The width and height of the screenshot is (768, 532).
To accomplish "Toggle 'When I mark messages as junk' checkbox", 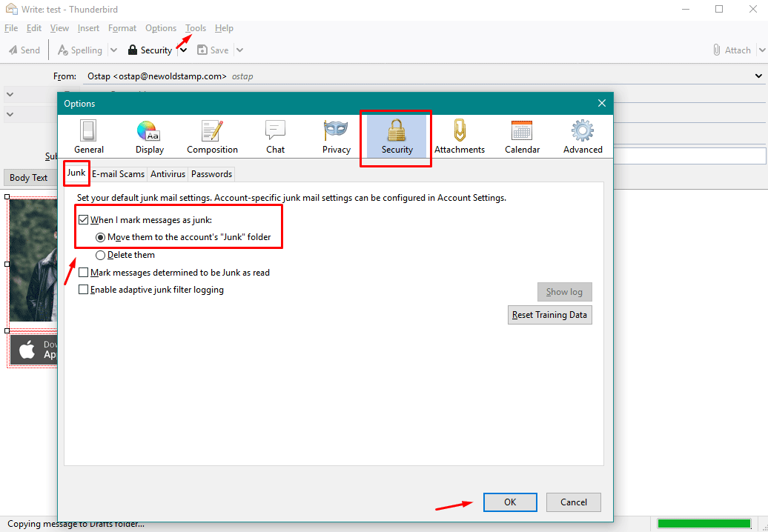I will tap(83, 220).
